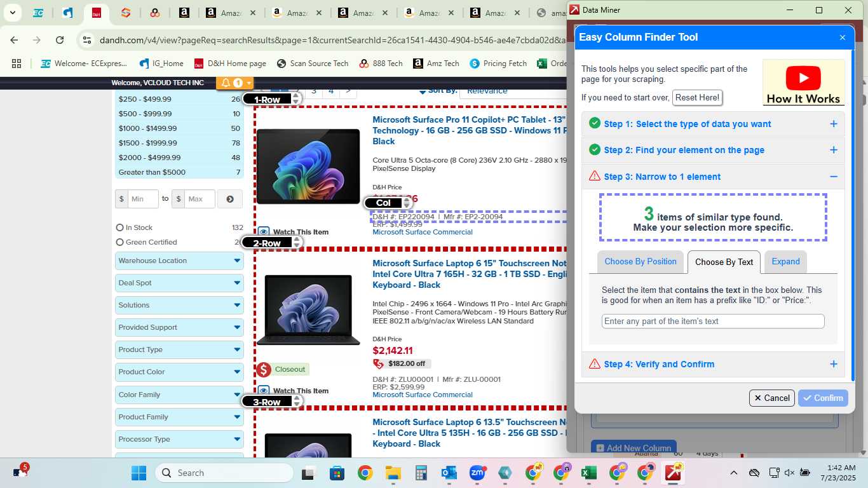
Task: Expand the Processor Type filter
Action: [179, 439]
